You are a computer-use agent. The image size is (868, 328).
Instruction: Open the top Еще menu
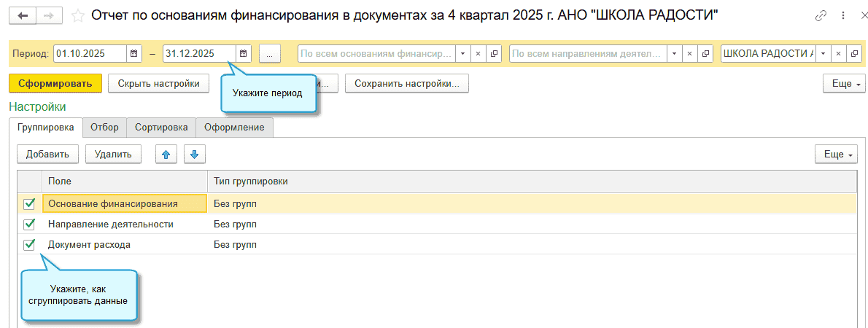click(x=842, y=84)
